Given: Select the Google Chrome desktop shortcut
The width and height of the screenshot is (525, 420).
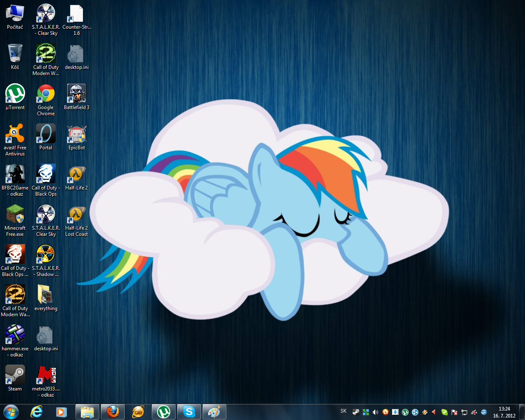Looking at the screenshot, I should coord(46,100).
